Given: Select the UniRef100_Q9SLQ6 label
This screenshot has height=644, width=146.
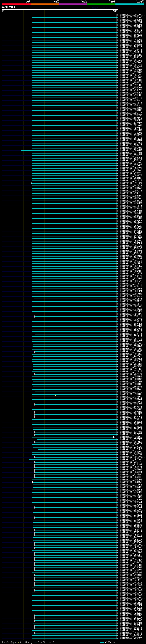Looking at the screenshot, I should pyautogui.click(x=131, y=95).
